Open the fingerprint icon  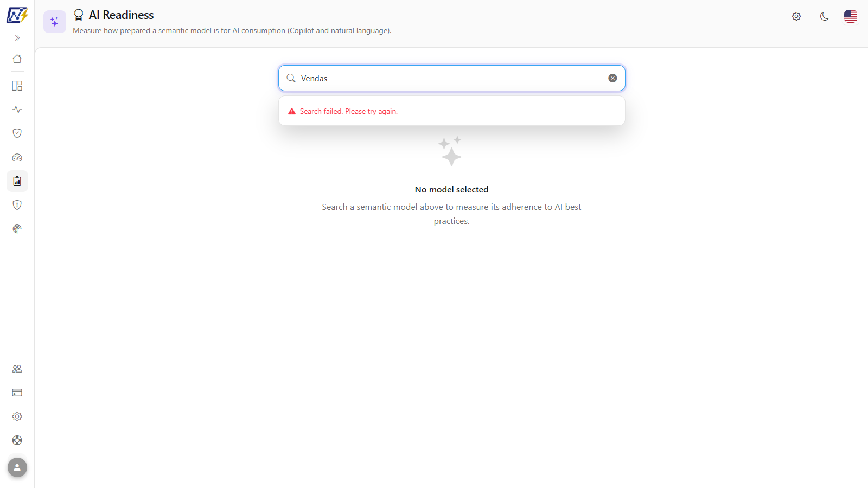click(x=17, y=229)
